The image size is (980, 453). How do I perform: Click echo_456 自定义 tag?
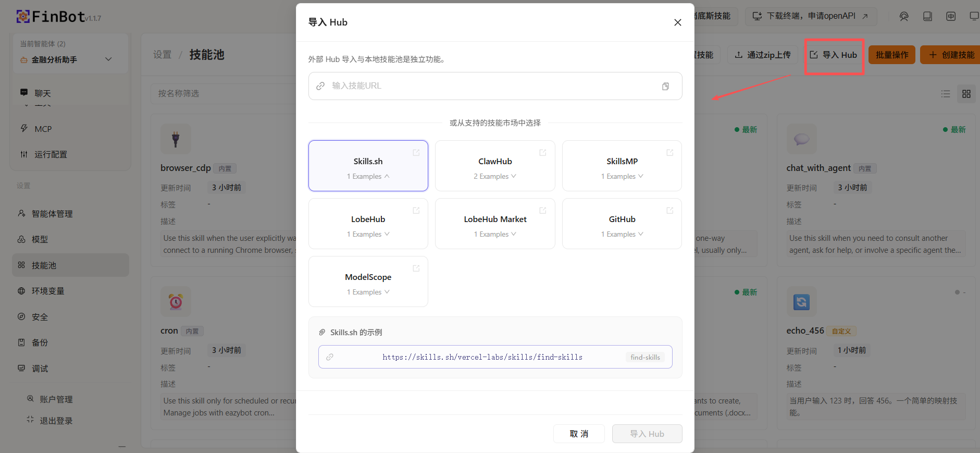[841, 331]
